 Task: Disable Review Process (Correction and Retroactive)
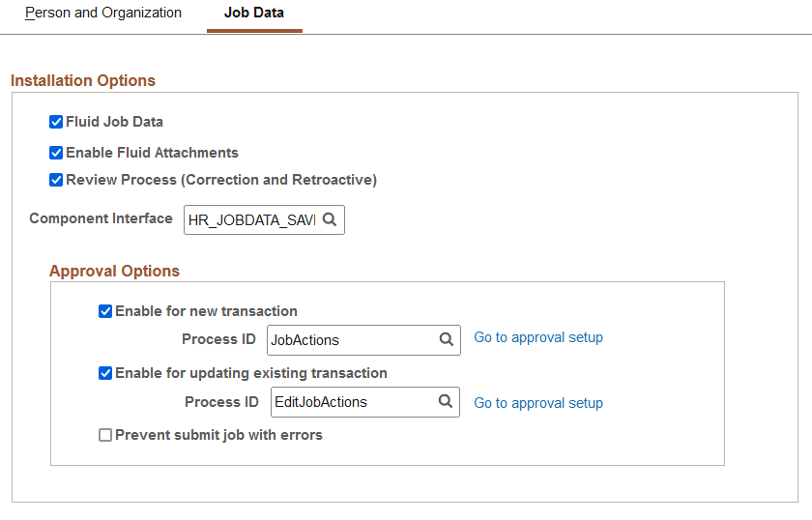click(x=56, y=180)
